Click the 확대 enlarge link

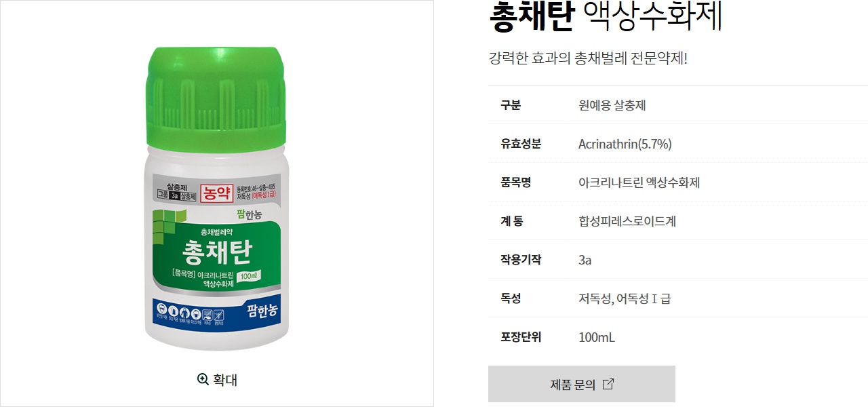(217, 379)
